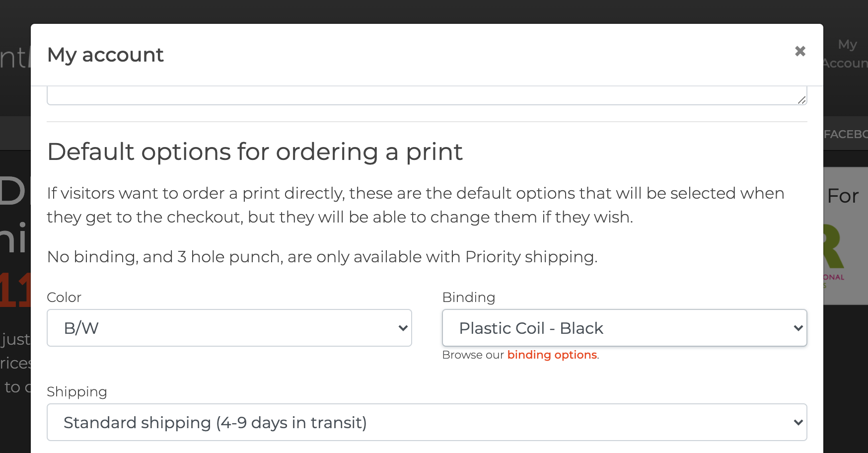
Task: Click the partially hidden FACEBOOK menu item
Action: [x=846, y=134]
